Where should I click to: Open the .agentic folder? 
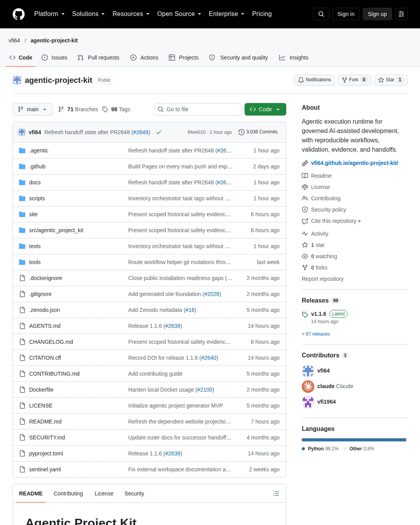coord(38,150)
